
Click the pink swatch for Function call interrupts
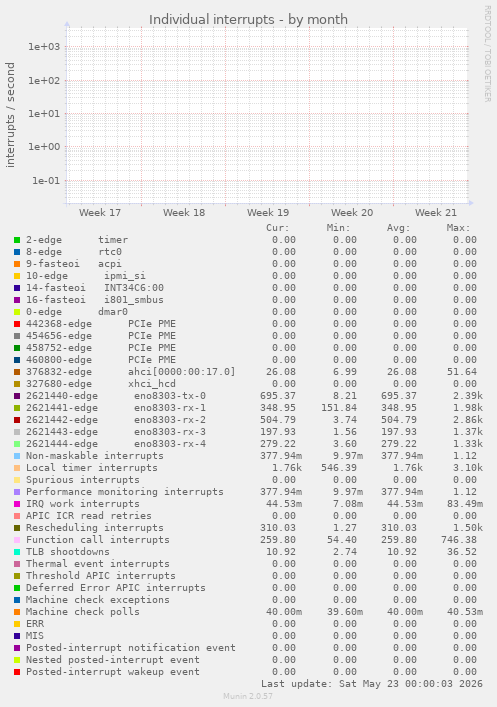[17, 540]
